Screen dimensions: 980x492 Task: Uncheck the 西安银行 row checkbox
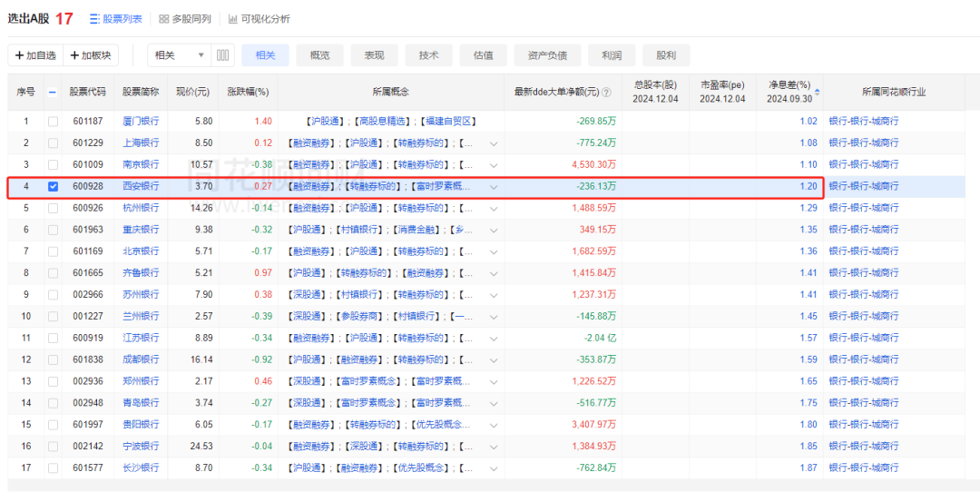coord(53,186)
